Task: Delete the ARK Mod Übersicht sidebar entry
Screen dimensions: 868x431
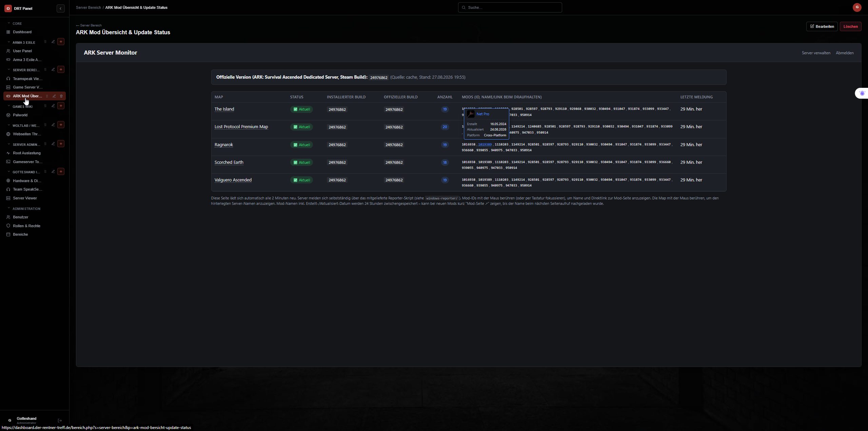Action: (x=61, y=96)
